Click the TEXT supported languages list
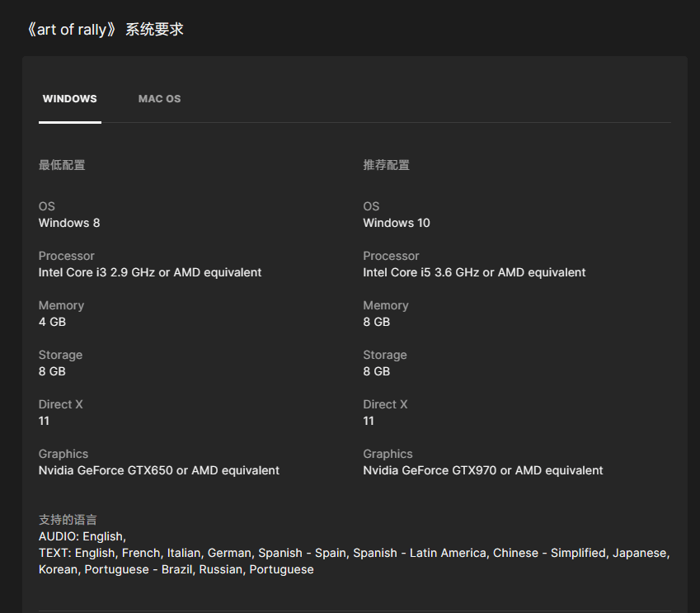Screen dimensions: 700x613 tap(354, 554)
